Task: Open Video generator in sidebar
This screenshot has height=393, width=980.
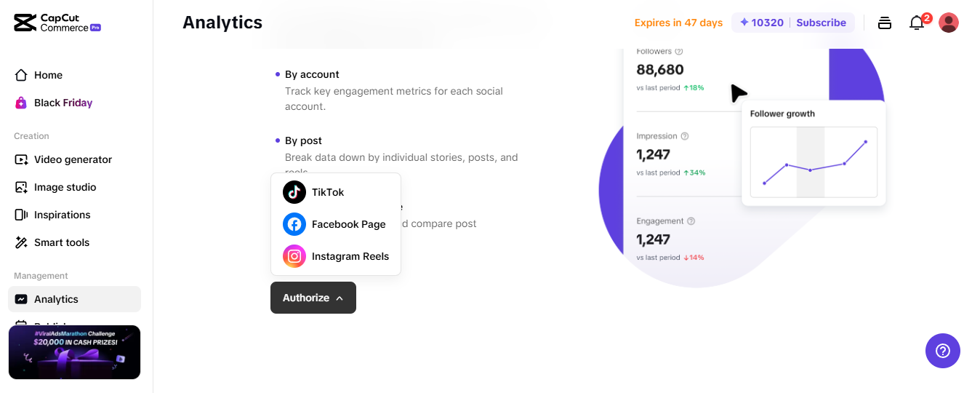Action: pyautogui.click(x=73, y=159)
